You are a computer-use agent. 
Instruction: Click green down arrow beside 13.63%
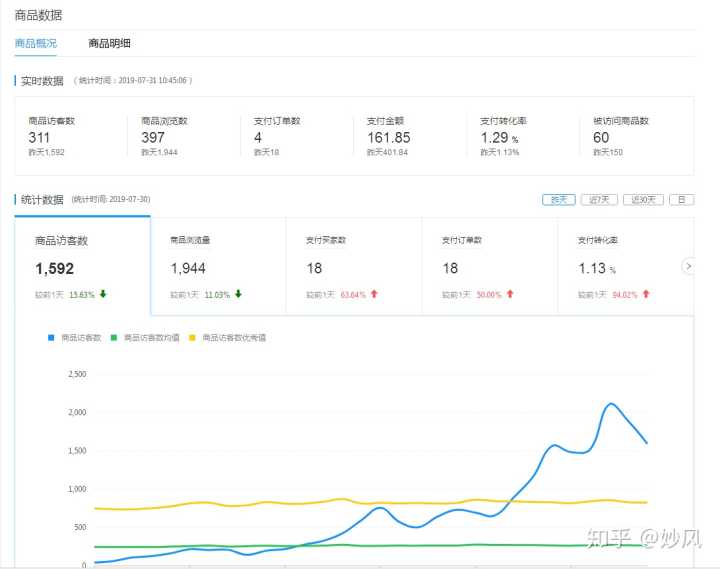[x=103, y=294]
